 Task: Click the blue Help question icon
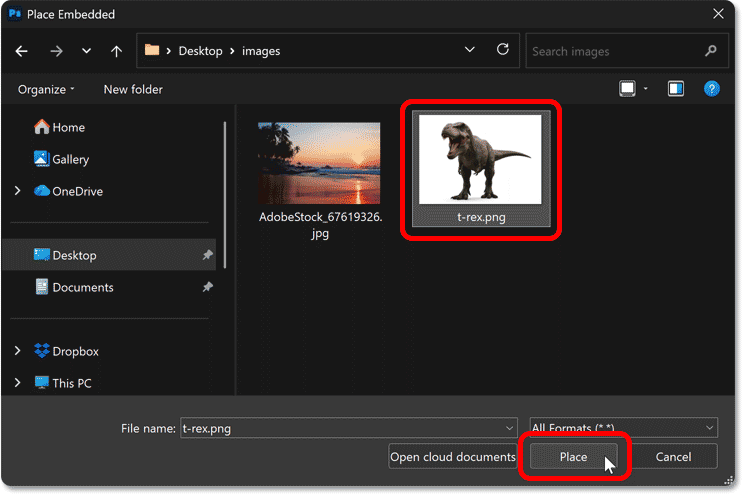(711, 89)
